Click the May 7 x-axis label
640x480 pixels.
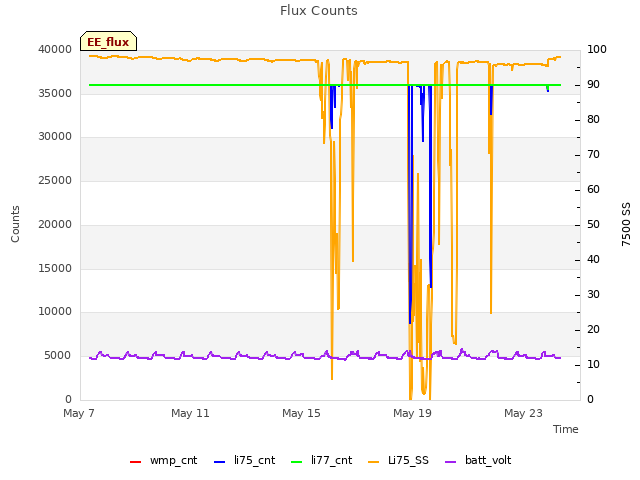pos(79,413)
